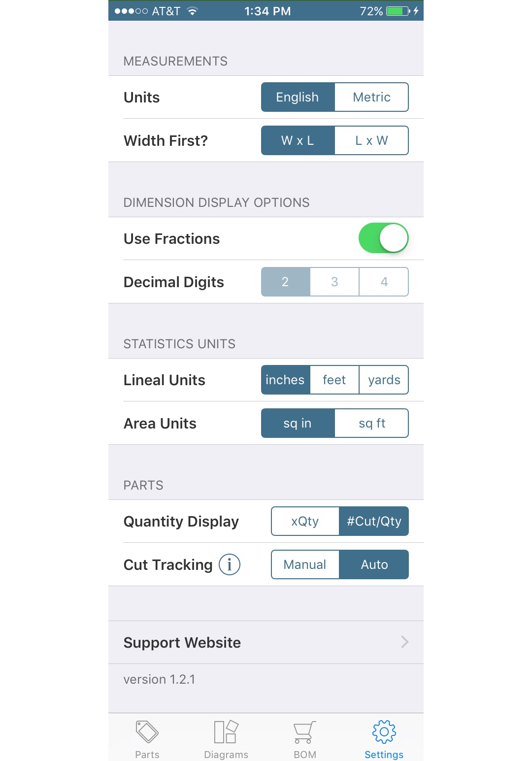Set Area Units to sq ft

point(372,423)
